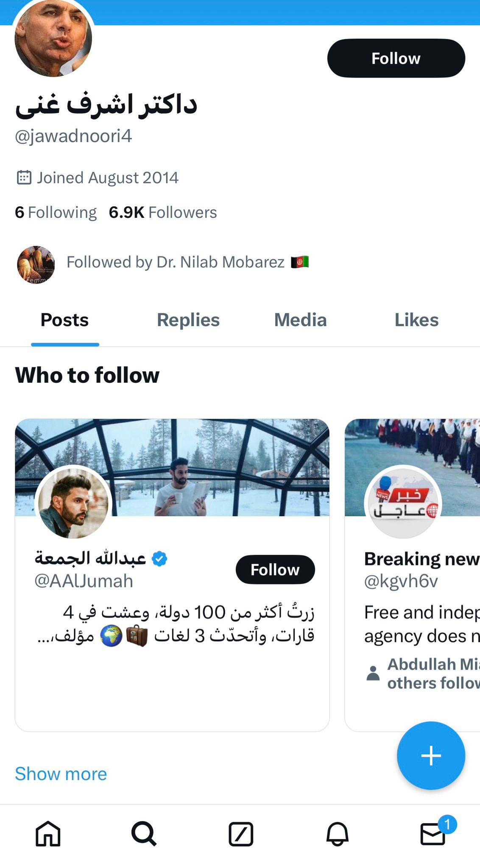Viewport: 480px width, 868px height.
Task: Switch to the Replies tab
Action: pyautogui.click(x=188, y=320)
